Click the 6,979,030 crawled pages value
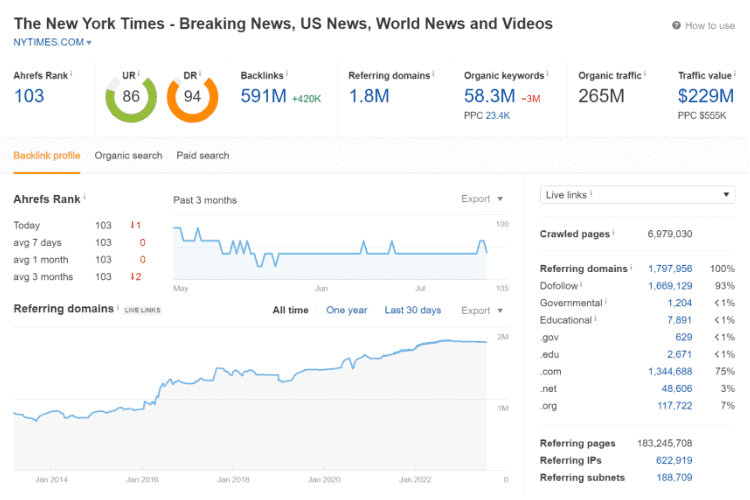Viewport: 750px width, 500px height. pos(670,234)
